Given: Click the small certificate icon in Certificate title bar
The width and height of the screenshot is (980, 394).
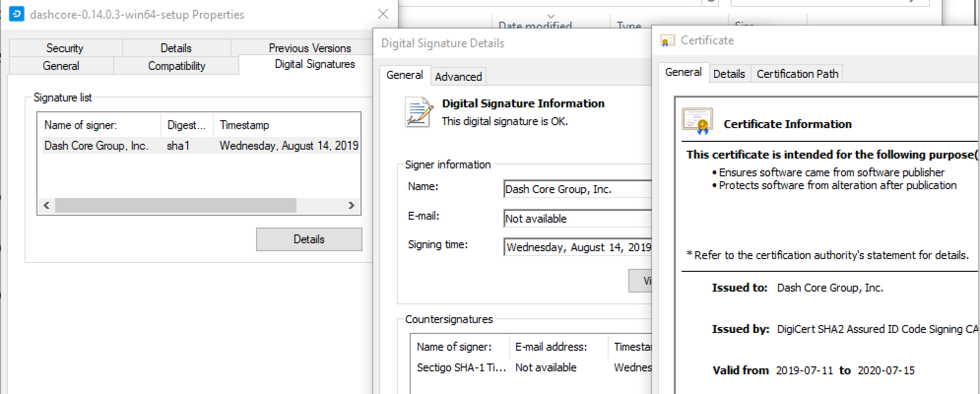Looking at the screenshot, I should (x=667, y=41).
